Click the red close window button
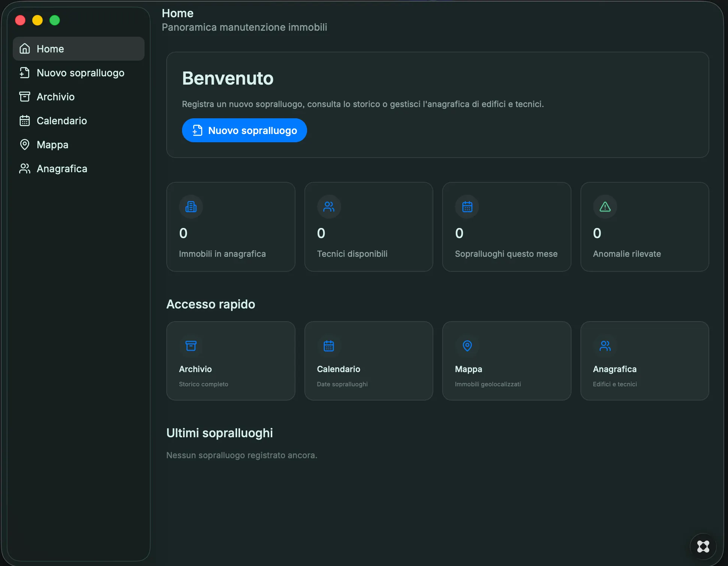Screen dimensions: 728x566 click(x=20, y=20)
